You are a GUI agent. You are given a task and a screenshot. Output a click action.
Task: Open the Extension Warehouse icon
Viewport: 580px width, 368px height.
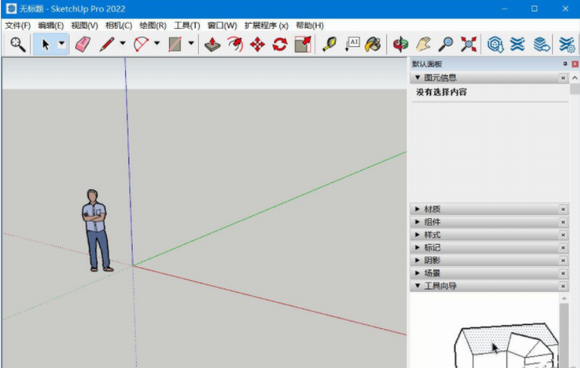tap(517, 44)
